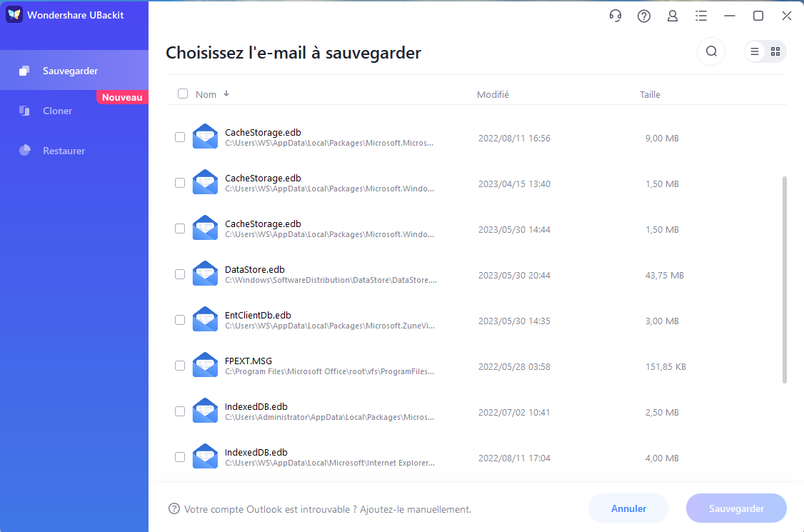This screenshot has width=804, height=532.
Task: Click envelope icon of CacheStorage.edb dated 2023/04/15
Action: coord(205,181)
